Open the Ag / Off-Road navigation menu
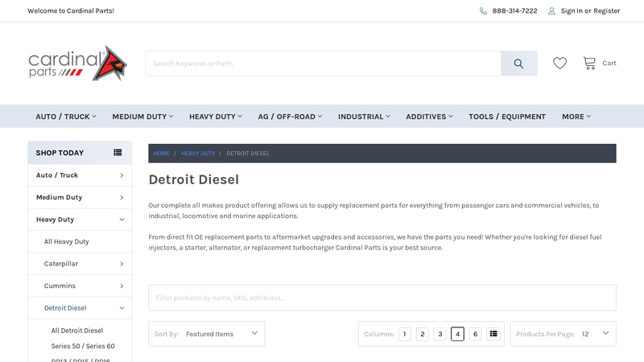Screen dimensions: 644x362 coord(290,117)
